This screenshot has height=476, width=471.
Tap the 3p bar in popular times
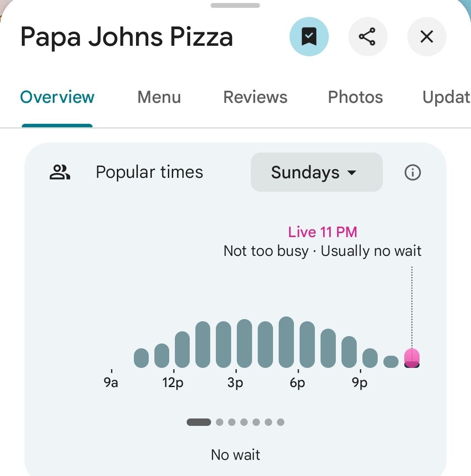pyautogui.click(x=245, y=343)
